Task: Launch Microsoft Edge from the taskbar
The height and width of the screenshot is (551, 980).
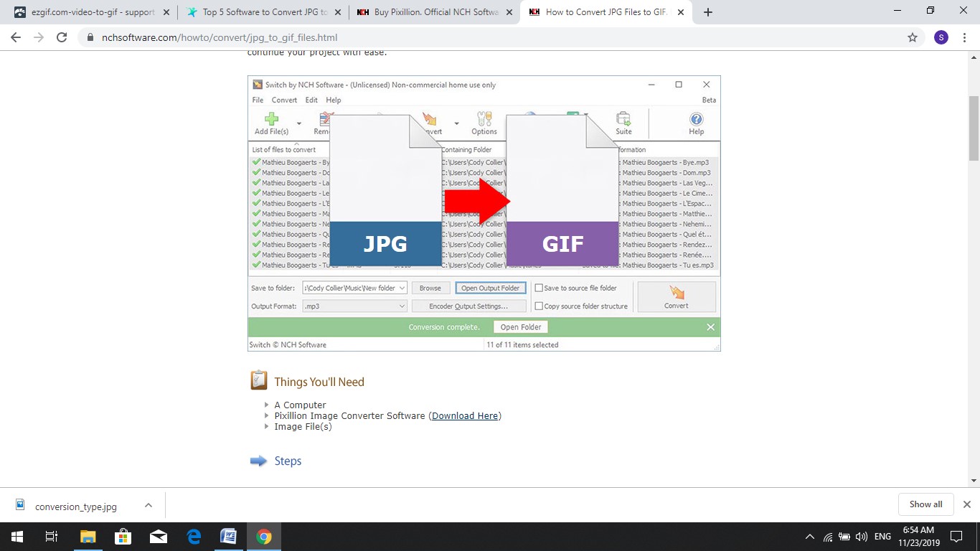Action: tap(193, 537)
